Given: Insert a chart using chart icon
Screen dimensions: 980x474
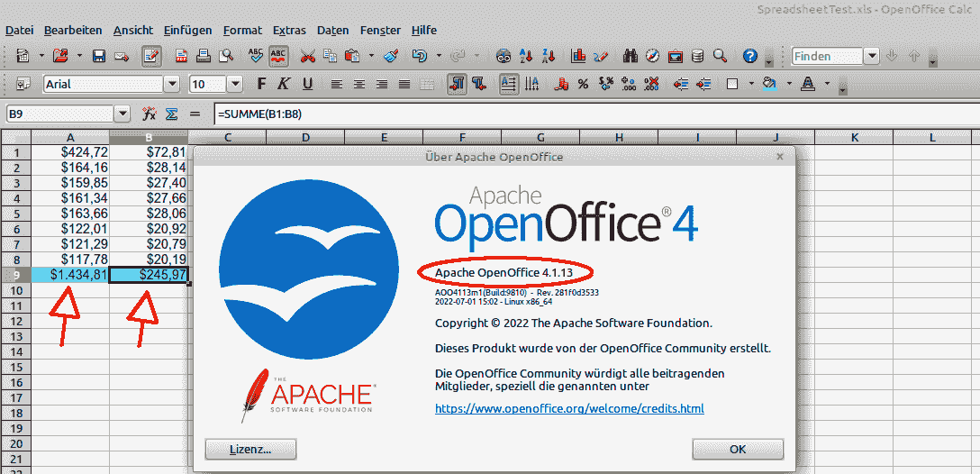Looking at the screenshot, I should tap(578, 56).
